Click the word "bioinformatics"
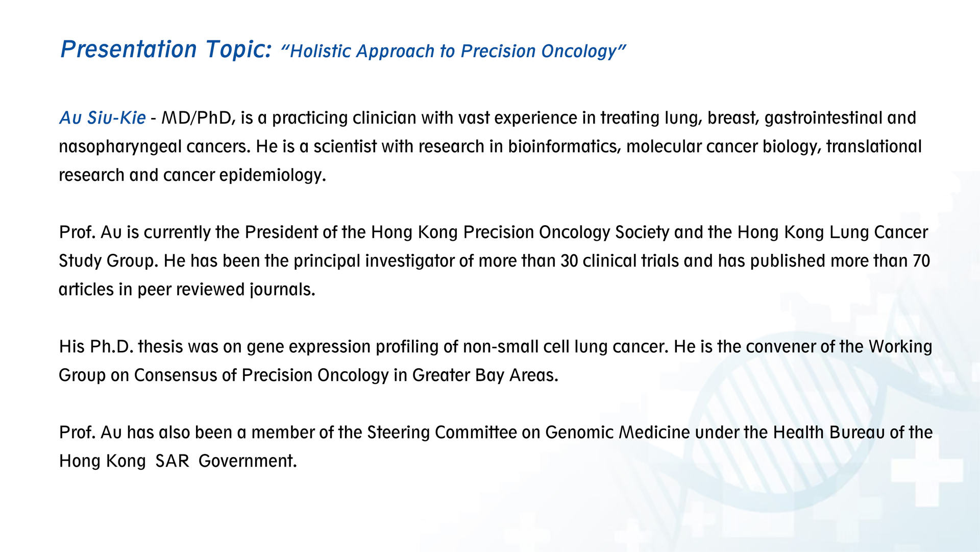Screen dimensions: 980x552 coord(563,147)
